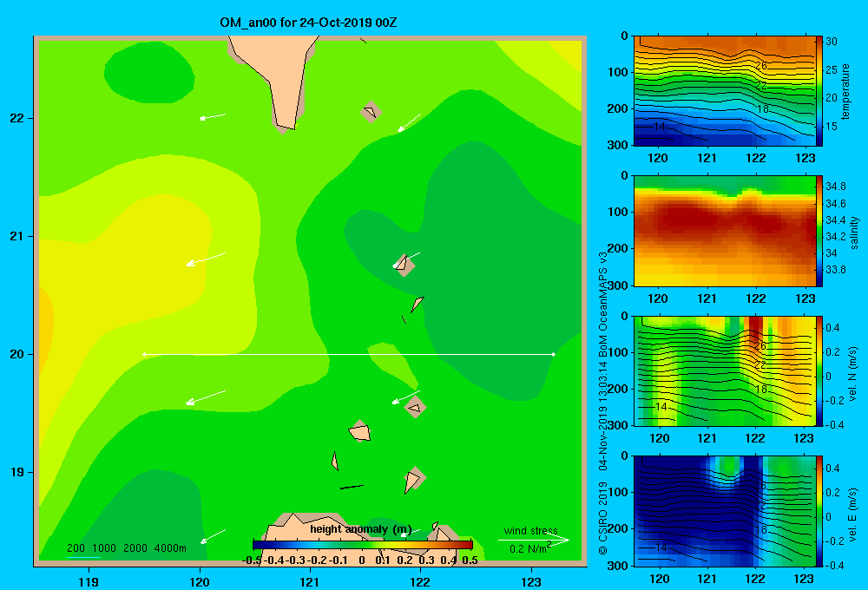The image size is (868, 590).
Task: Click the '34.8' tick on salinity colorbar
Action: (835, 186)
